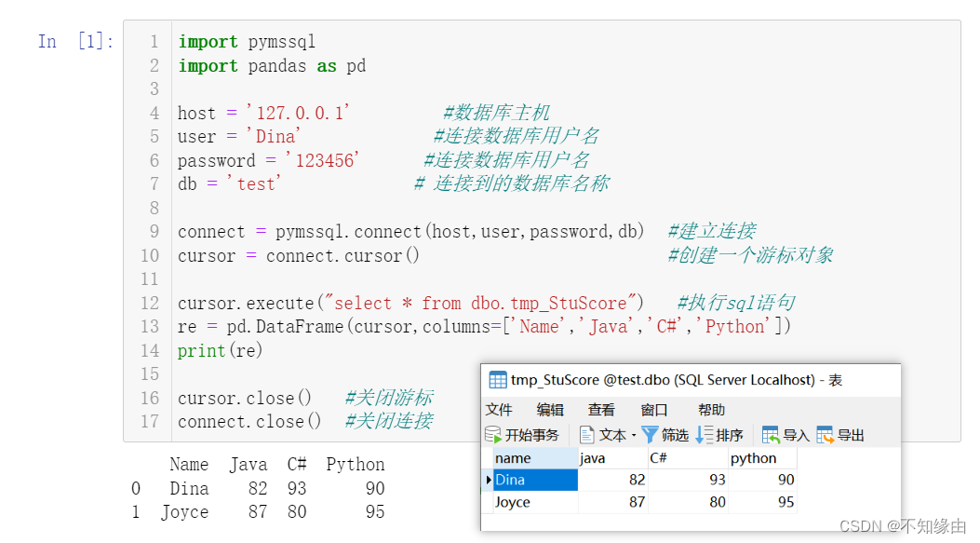Select the name column header
The height and width of the screenshot is (543, 980).
tap(535, 458)
